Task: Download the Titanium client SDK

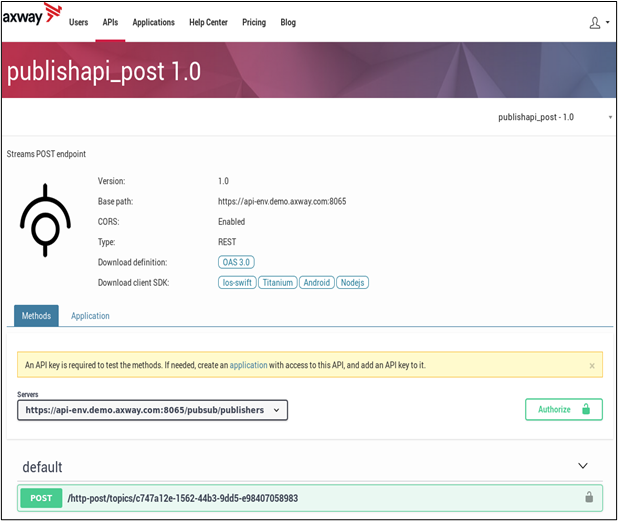Action: [277, 283]
